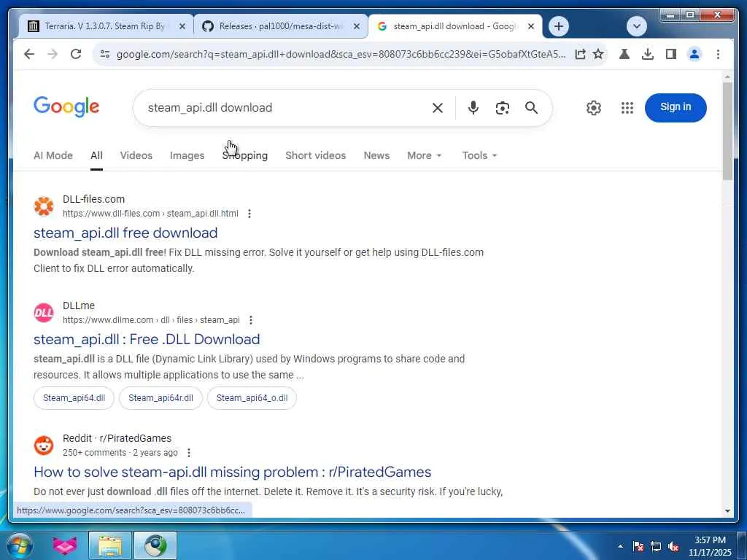Click the muted volume tray icon
This screenshot has height=560, width=747.
coord(673,546)
